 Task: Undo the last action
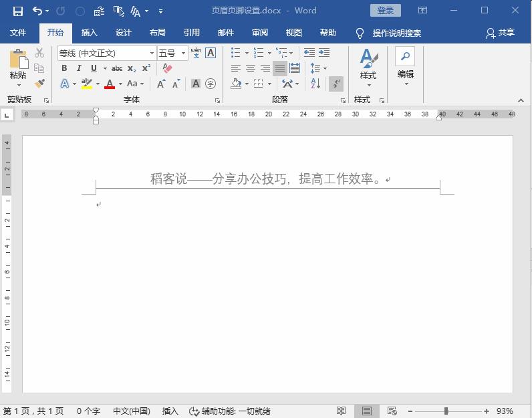(37, 11)
